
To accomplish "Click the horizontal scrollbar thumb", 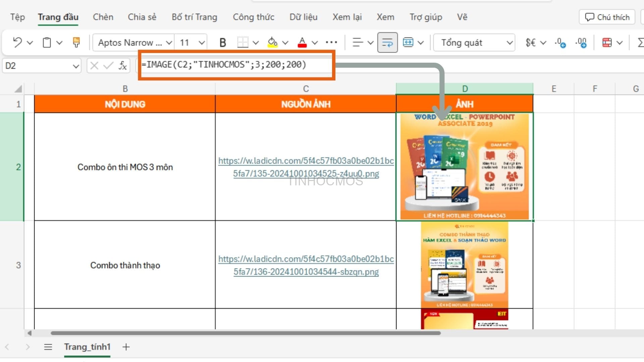I will (x=246, y=333).
